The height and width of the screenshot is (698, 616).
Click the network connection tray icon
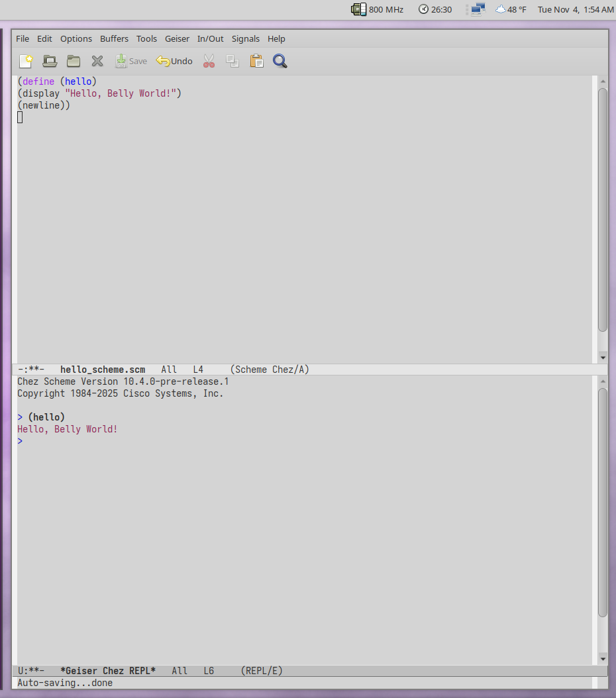point(478,9)
